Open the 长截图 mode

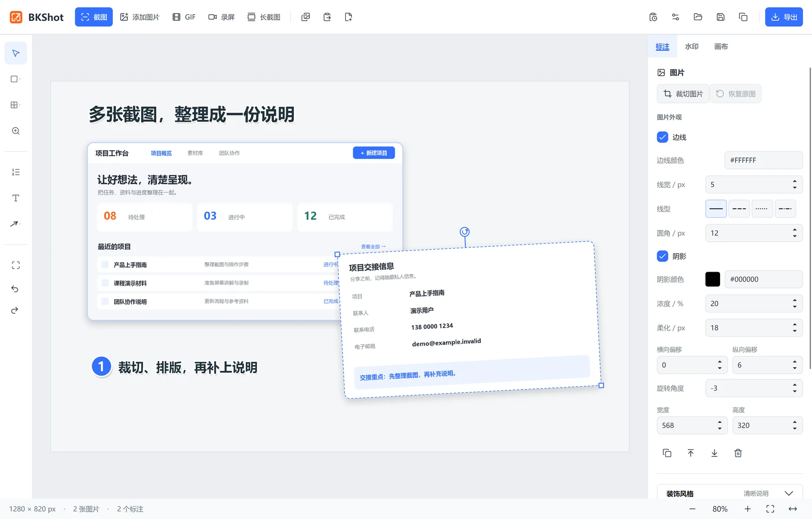[264, 17]
